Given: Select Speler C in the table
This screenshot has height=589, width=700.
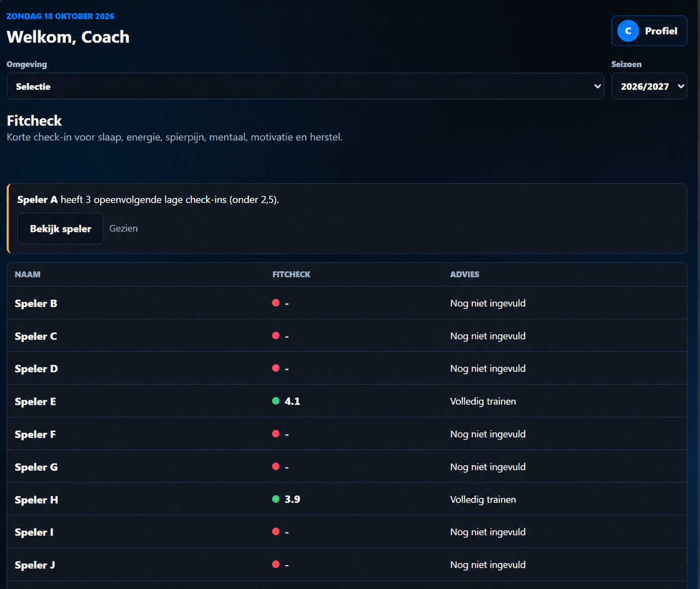Looking at the screenshot, I should coord(36,336).
